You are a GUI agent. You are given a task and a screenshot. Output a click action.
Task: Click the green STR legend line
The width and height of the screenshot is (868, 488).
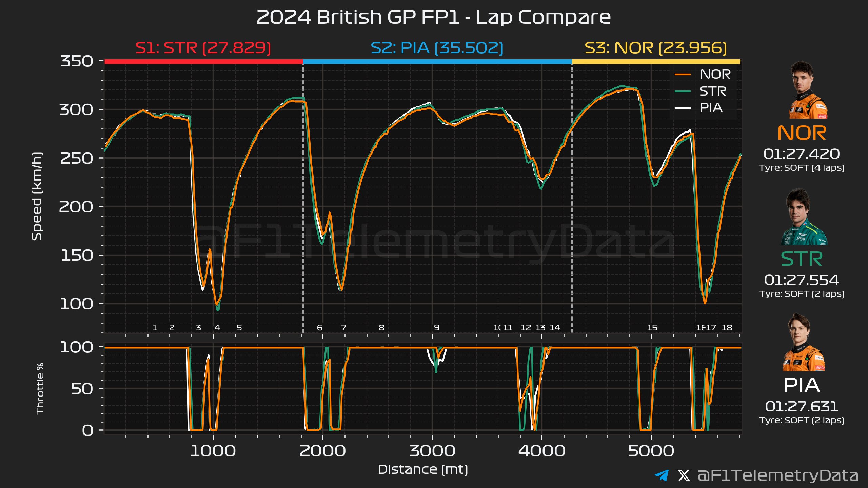coord(682,91)
